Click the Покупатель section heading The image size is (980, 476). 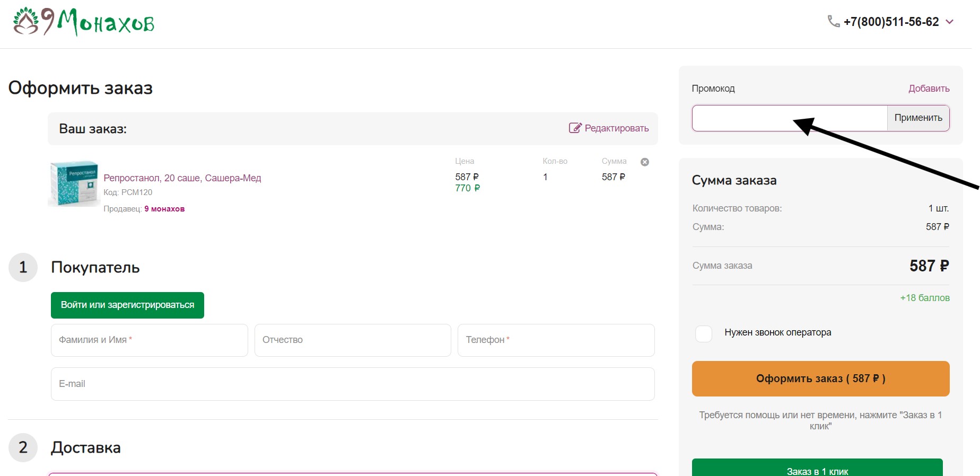click(x=95, y=268)
